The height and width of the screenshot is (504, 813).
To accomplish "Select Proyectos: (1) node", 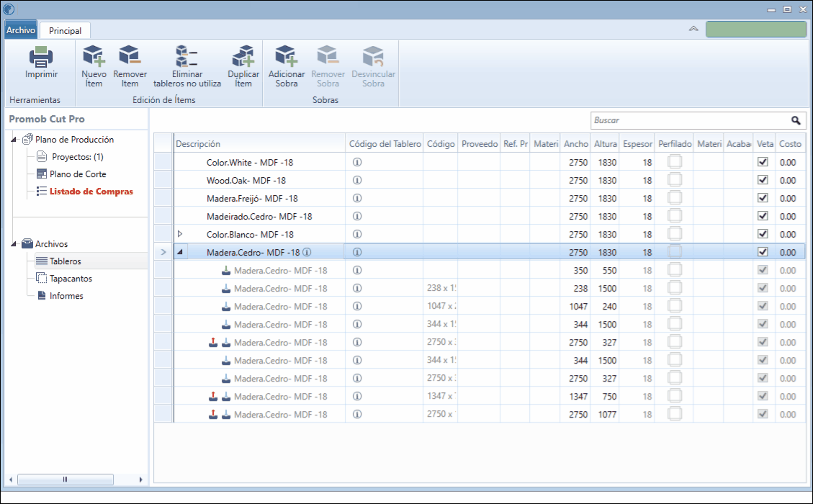I will point(78,156).
